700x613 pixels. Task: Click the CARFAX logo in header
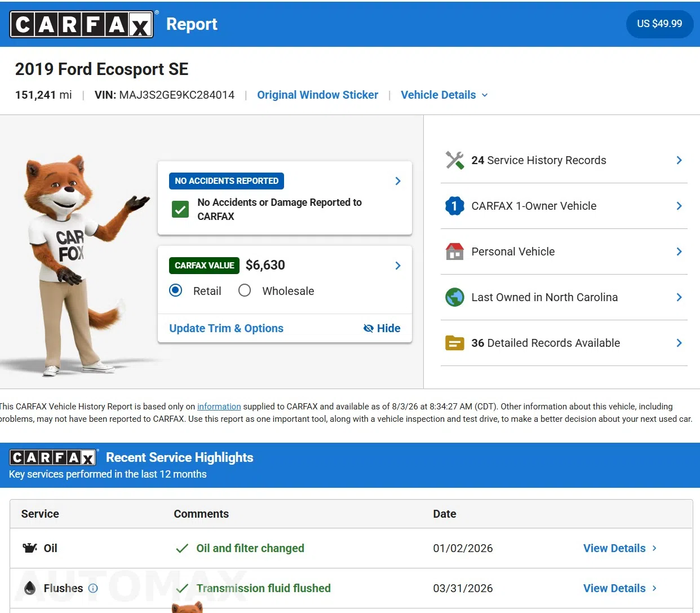pos(82,24)
